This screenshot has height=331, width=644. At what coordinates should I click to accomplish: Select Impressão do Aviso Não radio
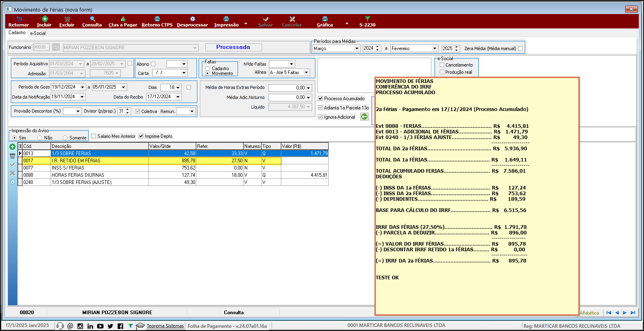[x=40, y=138]
